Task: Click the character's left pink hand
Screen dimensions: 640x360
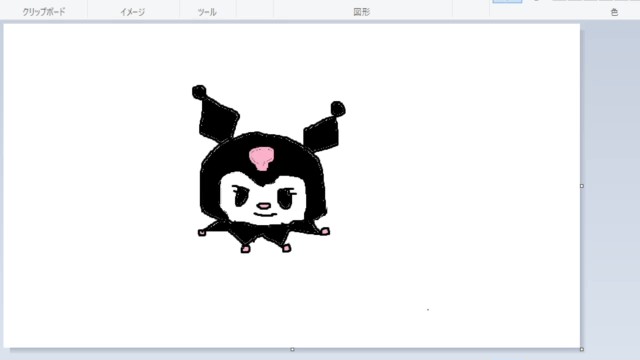Action: pyautogui.click(x=202, y=233)
